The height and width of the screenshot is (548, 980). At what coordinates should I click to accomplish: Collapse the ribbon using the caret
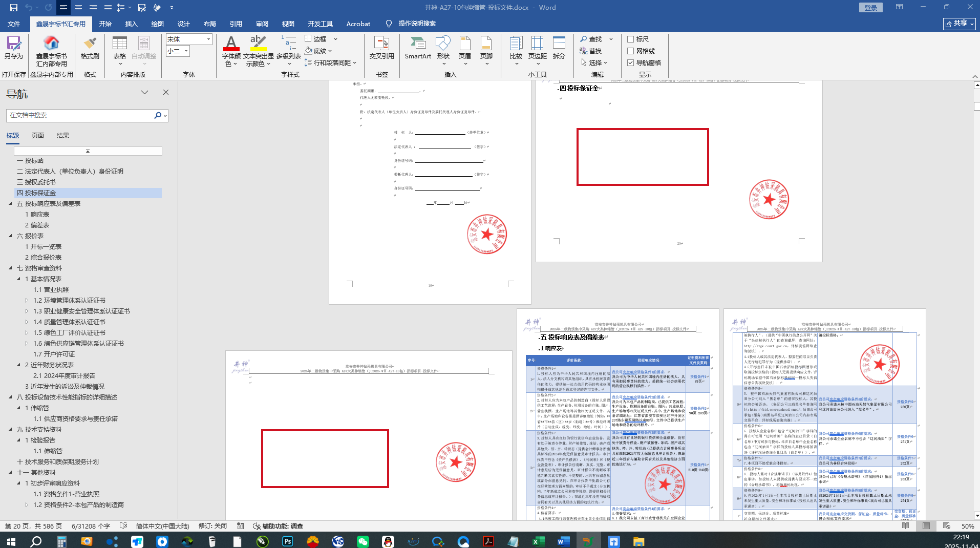pyautogui.click(x=974, y=76)
